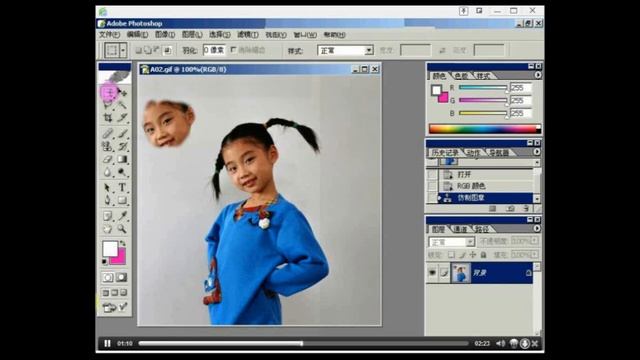Image resolution: width=640 pixels, height=360 pixels.
Task: Select the Slice tool
Action: coord(122,118)
